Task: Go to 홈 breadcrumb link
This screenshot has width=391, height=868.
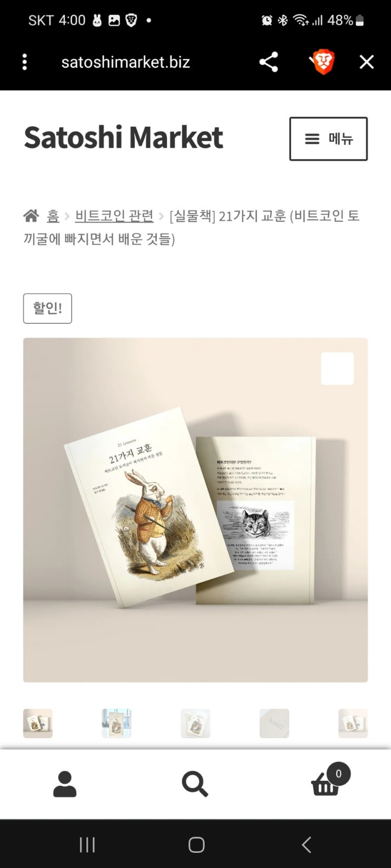Action: [x=53, y=216]
